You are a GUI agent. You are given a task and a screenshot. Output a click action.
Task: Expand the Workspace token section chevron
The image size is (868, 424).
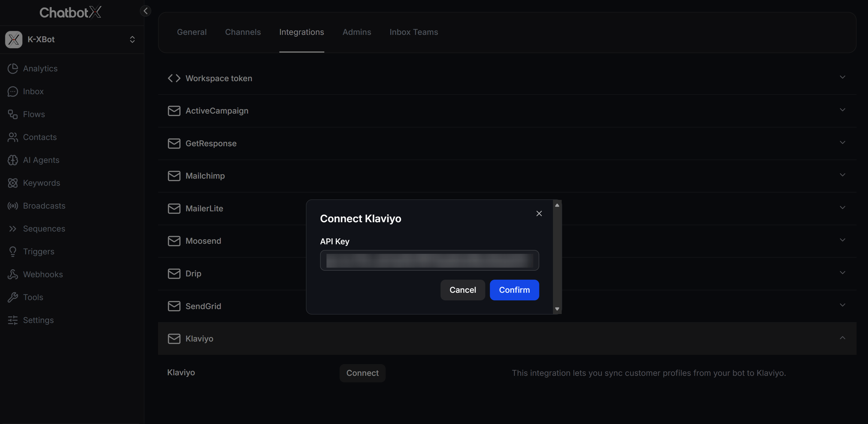tap(842, 77)
